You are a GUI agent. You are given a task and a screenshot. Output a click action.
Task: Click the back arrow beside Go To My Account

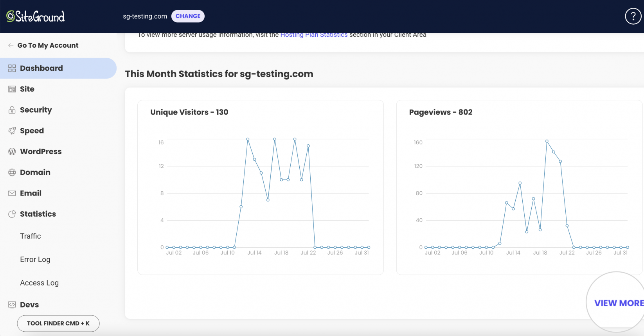pos(11,45)
